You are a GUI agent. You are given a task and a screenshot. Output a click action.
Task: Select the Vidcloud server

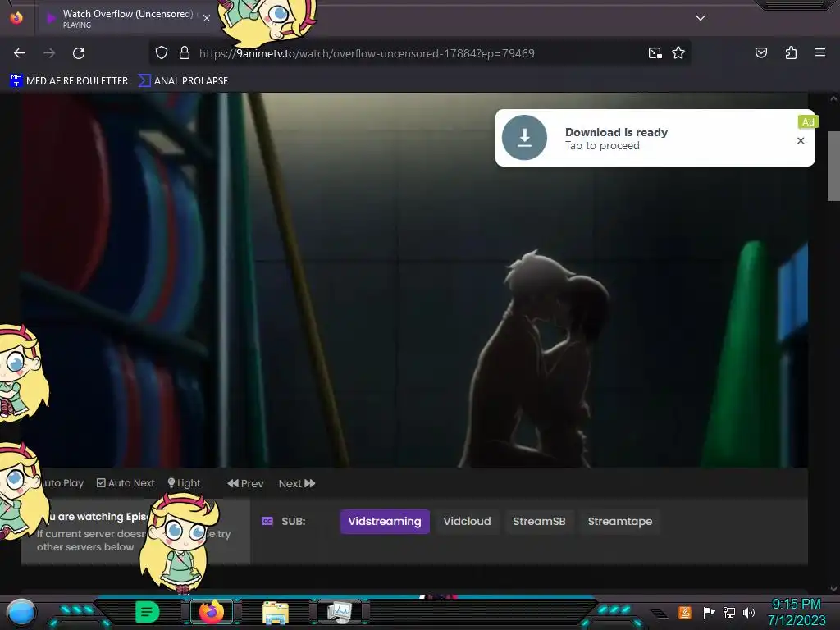(x=467, y=521)
